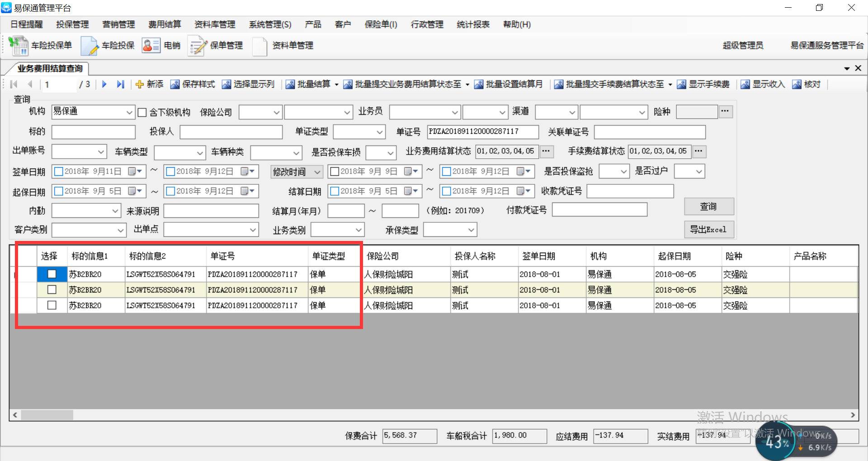Open the 单证类型 dropdown
Image resolution: width=868 pixels, height=461 pixels.
[x=379, y=132]
